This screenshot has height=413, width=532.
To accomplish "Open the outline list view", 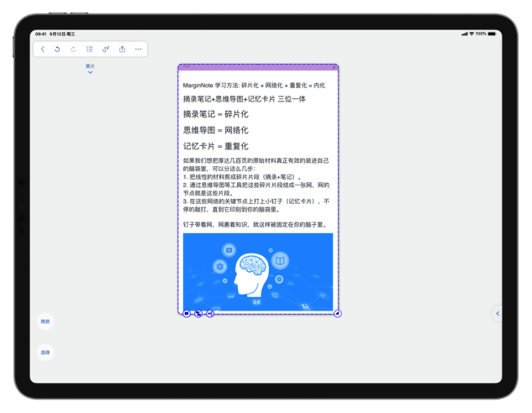I will (89, 49).
